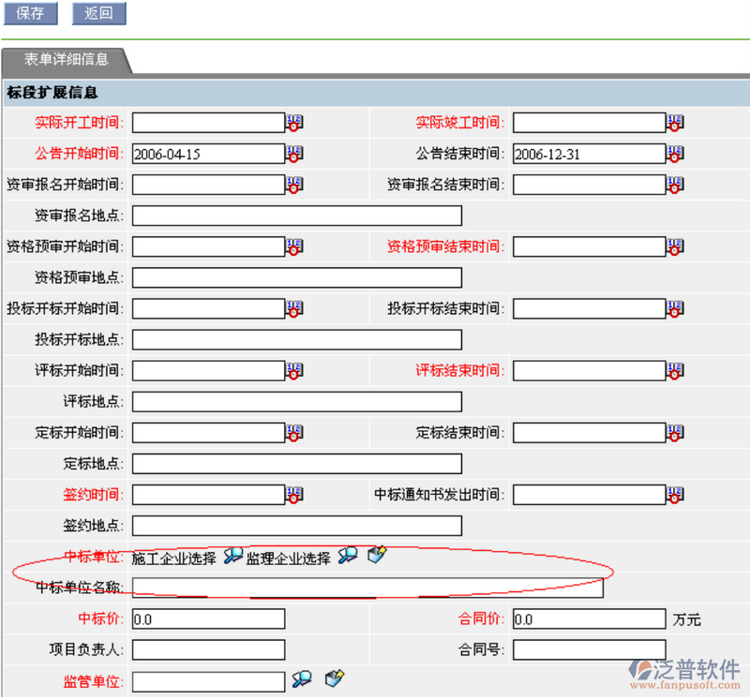
Task: Open calendar icon beside 签约时间
Action: [x=294, y=495]
